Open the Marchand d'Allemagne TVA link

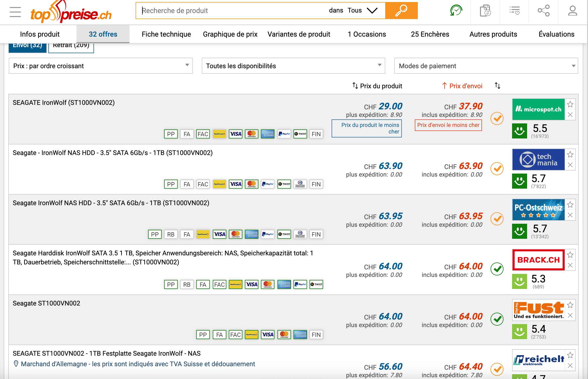pos(138,364)
